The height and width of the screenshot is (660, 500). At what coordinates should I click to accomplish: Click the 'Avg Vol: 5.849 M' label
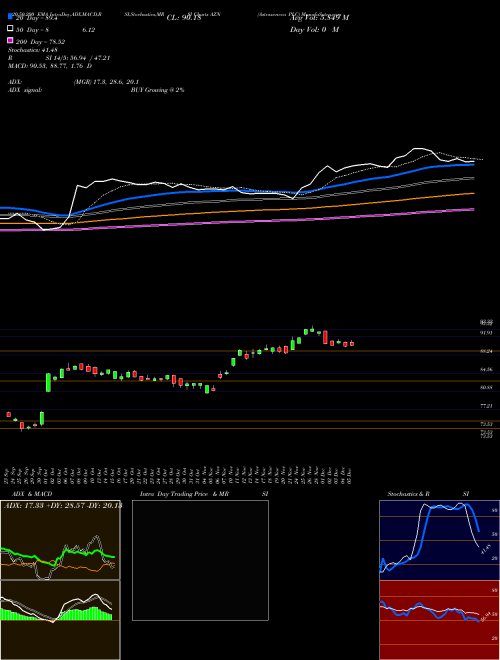[319, 18]
